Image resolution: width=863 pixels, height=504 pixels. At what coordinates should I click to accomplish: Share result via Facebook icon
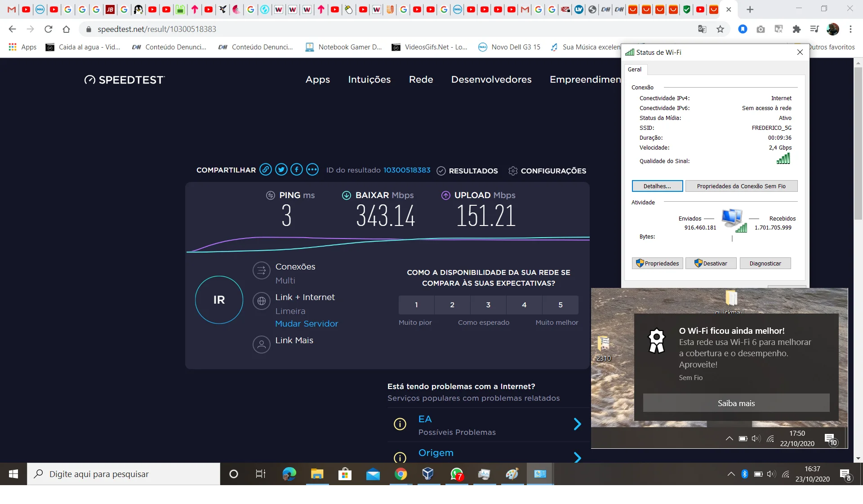(x=297, y=170)
